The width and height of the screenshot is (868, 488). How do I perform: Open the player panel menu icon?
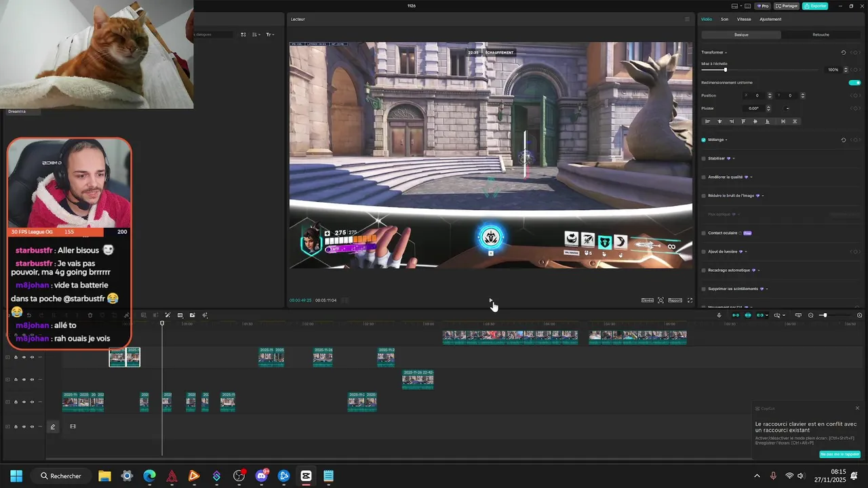687,19
